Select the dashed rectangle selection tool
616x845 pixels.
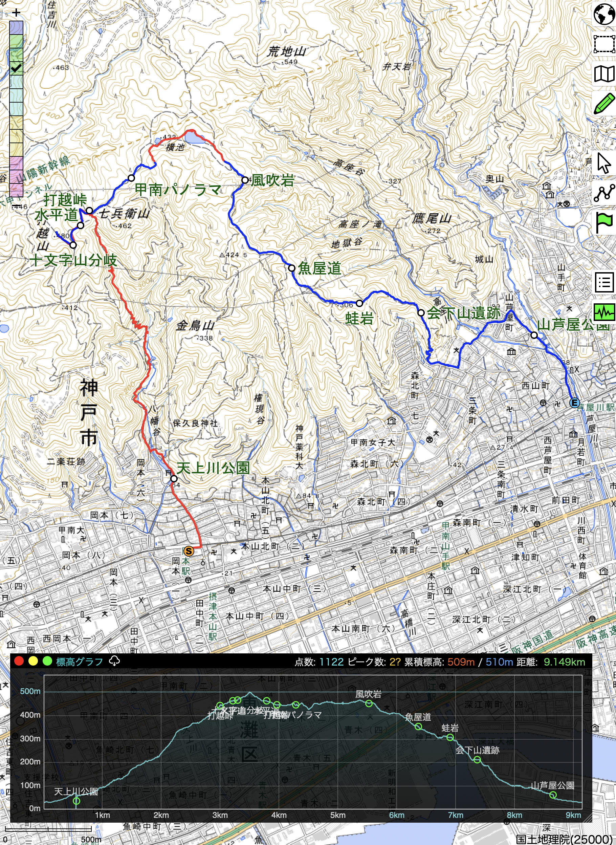click(x=604, y=44)
